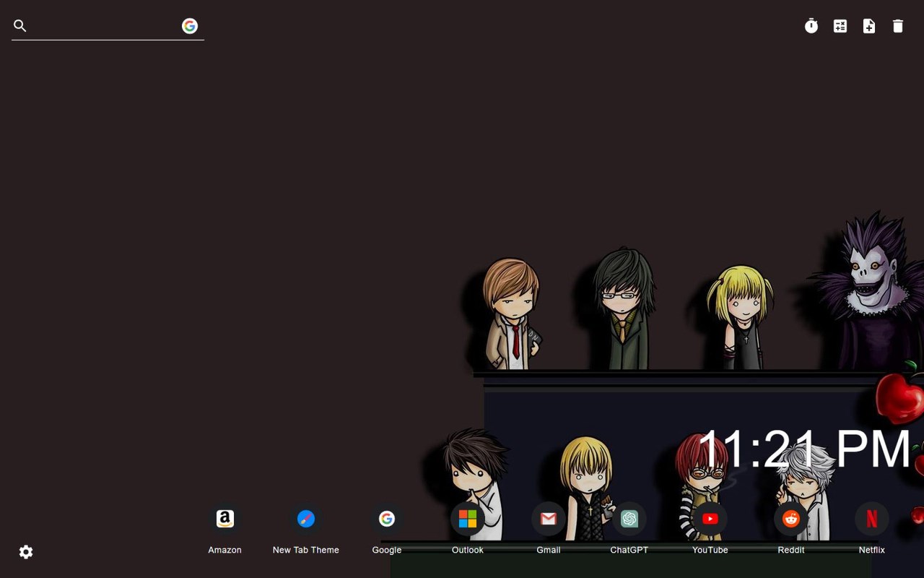Open the settings gear
The width and height of the screenshot is (924, 578).
click(26, 552)
